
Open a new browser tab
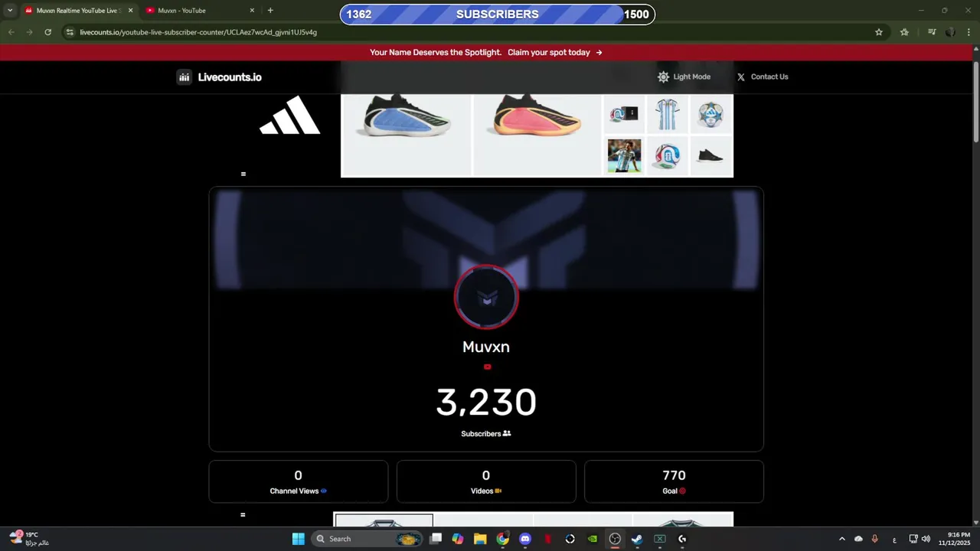click(270, 11)
